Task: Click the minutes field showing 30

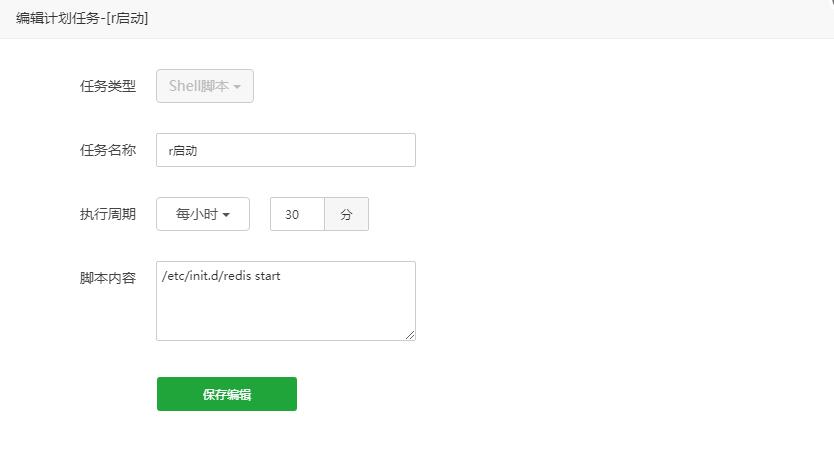Action: tap(297, 214)
